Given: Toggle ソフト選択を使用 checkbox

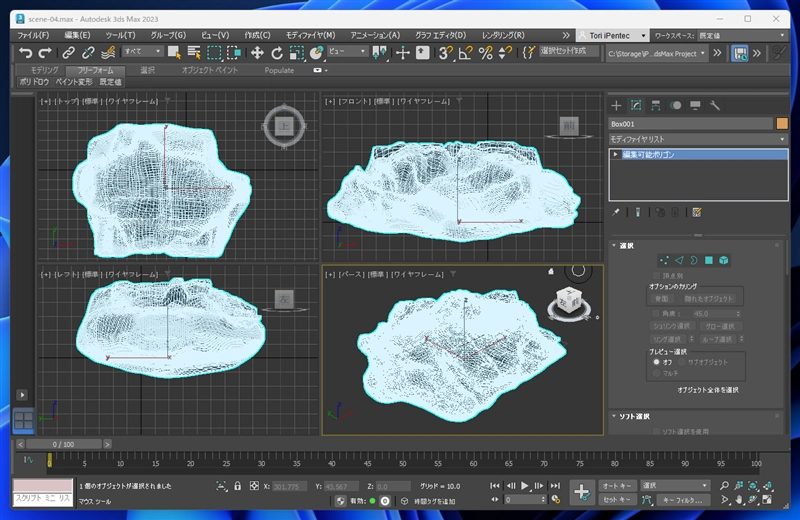Looking at the screenshot, I should coord(656,432).
